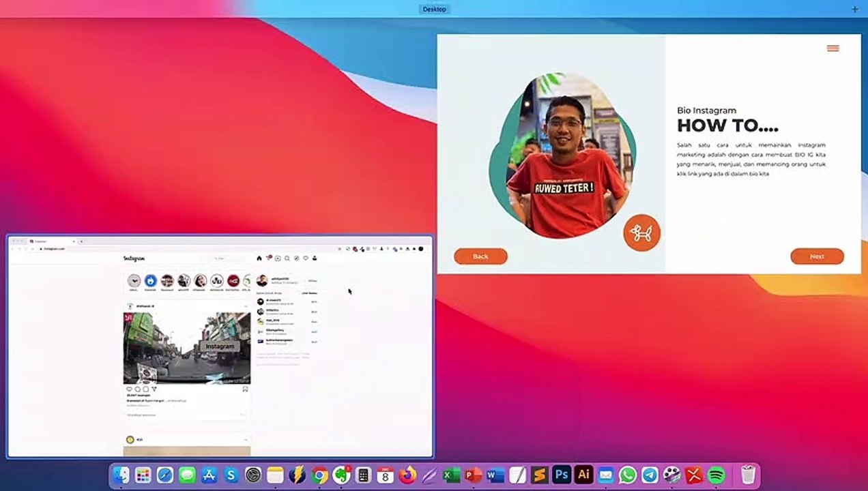Image resolution: width=868 pixels, height=491 pixels.
Task: Click the Next button on the slide
Action: pos(817,256)
